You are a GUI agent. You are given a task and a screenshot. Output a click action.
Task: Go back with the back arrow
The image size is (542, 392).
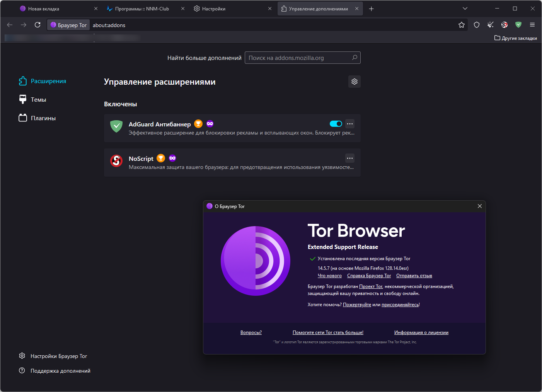click(10, 25)
